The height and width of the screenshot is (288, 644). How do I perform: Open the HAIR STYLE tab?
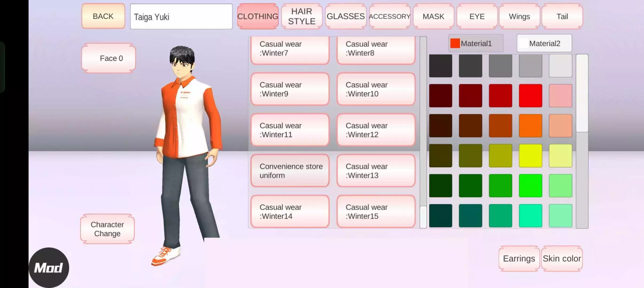(302, 16)
